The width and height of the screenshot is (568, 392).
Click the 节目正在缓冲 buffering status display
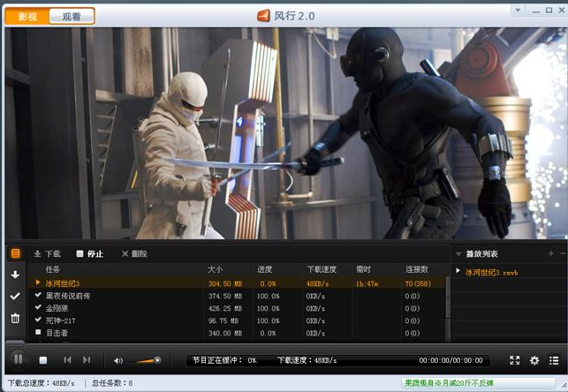pos(224,360)
